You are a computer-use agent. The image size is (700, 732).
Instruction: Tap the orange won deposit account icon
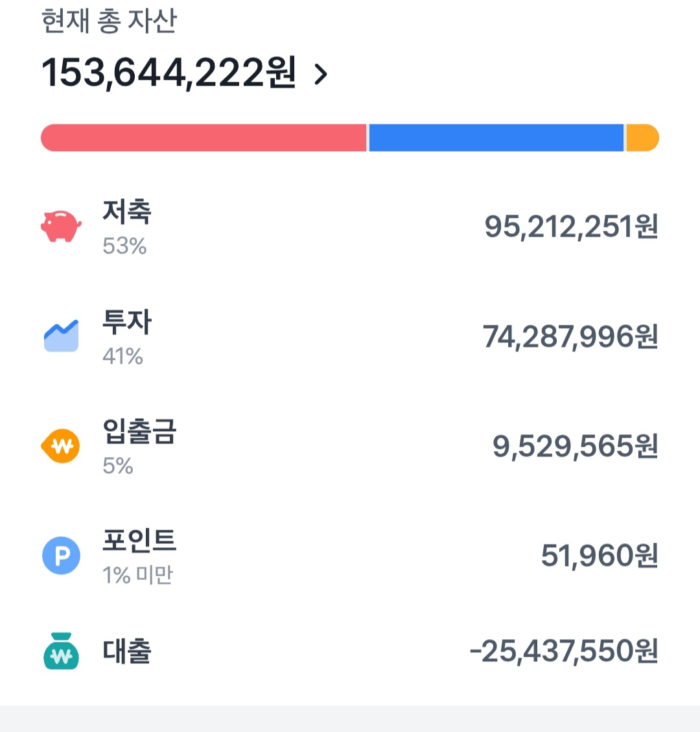point(61,446)
